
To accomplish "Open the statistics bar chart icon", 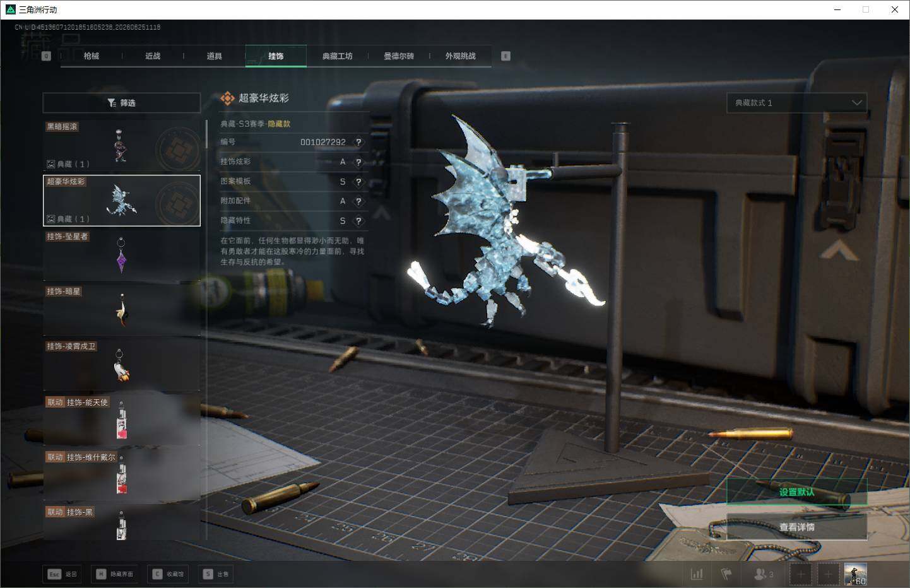I will pos(697,574).
